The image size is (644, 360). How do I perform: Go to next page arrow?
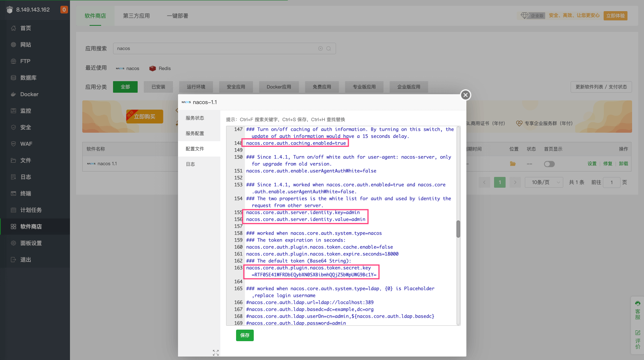coord(515,182)
